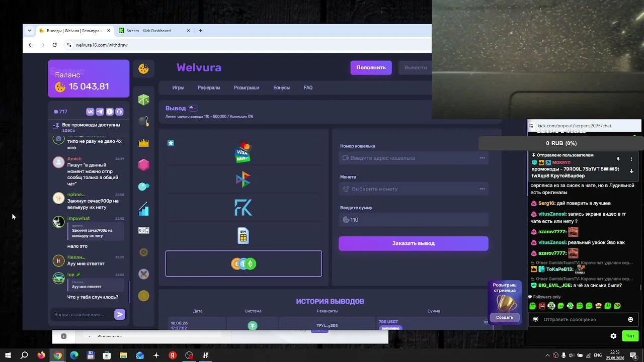Select the FK wallet withdrawal method
644x362 pixels.
244,208
